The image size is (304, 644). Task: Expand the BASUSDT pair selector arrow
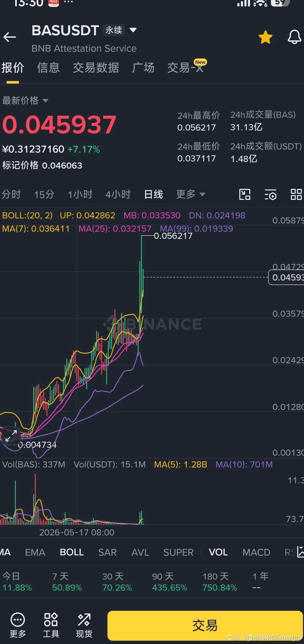(x=133, y=30)
